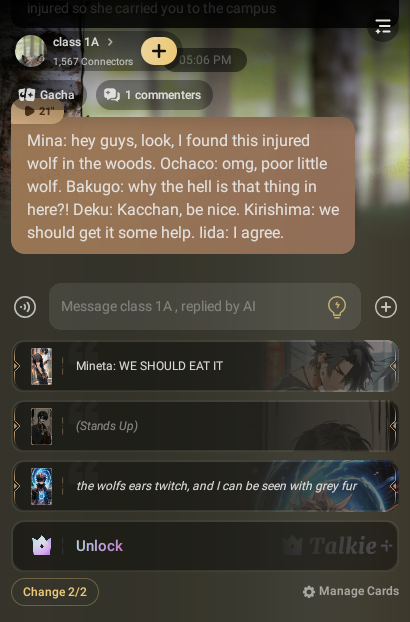Screen dimensions: 410x622
Task: Click the yellow plus follow button
Action: (159, 51)
